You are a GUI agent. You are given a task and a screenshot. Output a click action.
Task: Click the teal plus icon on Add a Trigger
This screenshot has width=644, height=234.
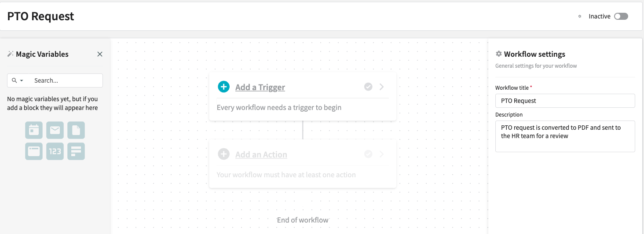click(223, 87)
